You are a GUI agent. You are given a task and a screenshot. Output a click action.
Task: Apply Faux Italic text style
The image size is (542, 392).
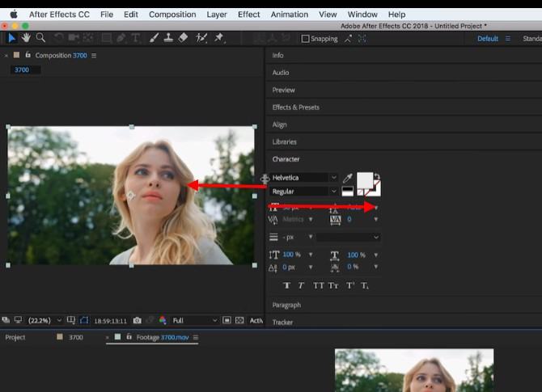[301, 285]
